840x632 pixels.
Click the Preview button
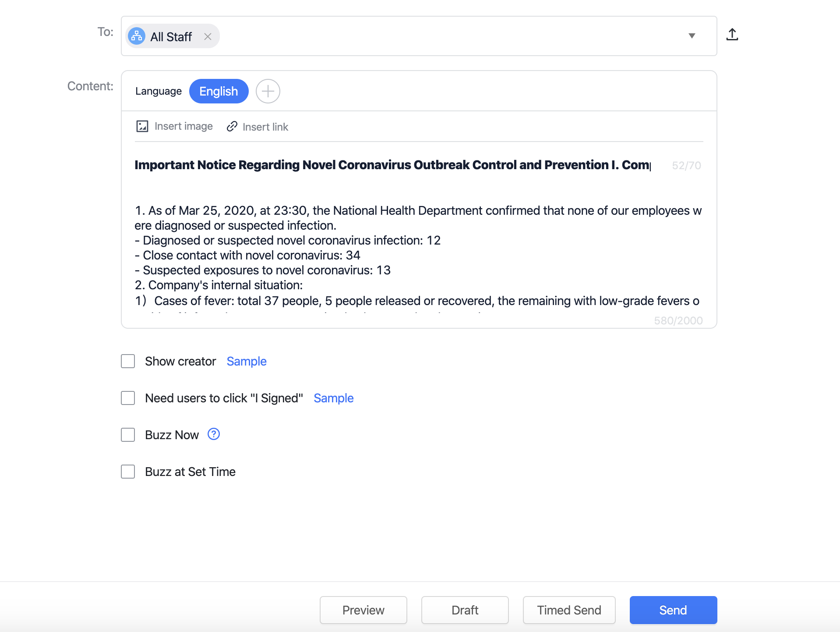tap(364, 610)
